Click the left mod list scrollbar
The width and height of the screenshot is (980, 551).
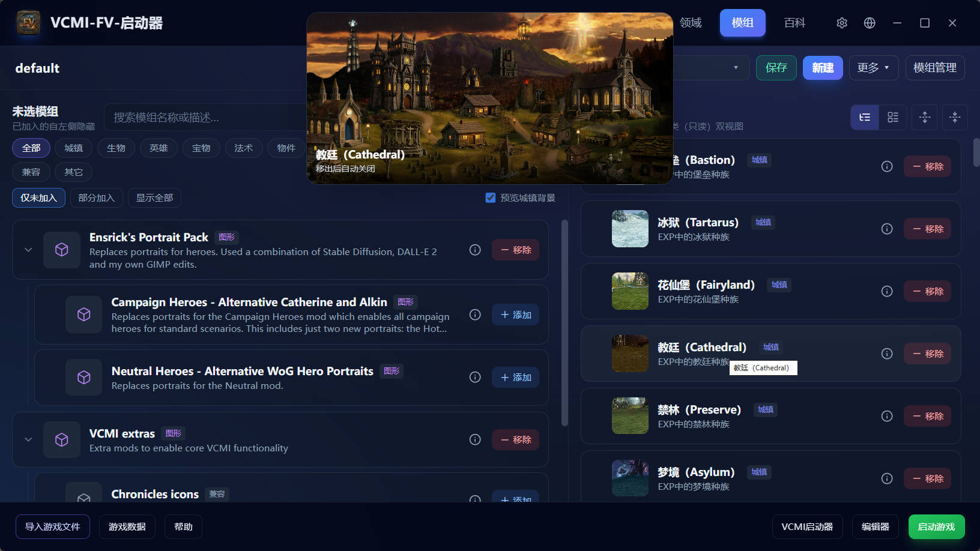564,323
